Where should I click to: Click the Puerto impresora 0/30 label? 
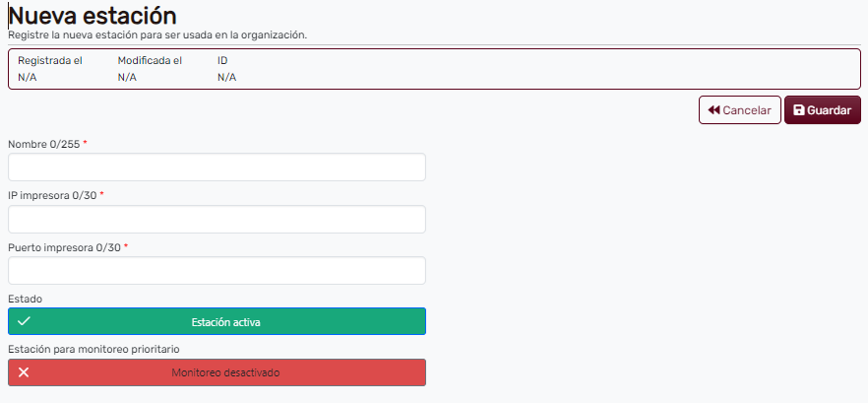tap(65, 247)
